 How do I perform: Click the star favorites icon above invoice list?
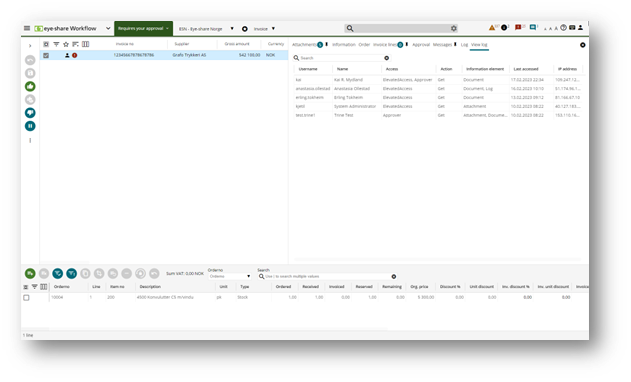point(66,44)
